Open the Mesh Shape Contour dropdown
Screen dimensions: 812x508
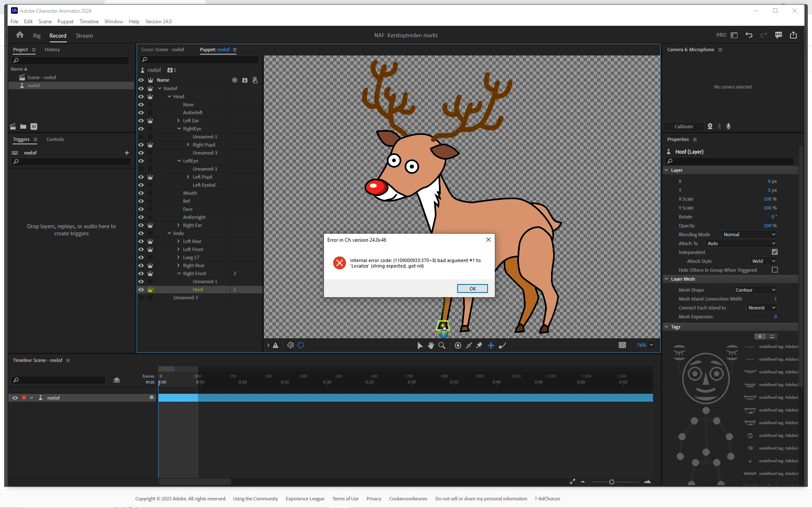[x=755, y=290]
